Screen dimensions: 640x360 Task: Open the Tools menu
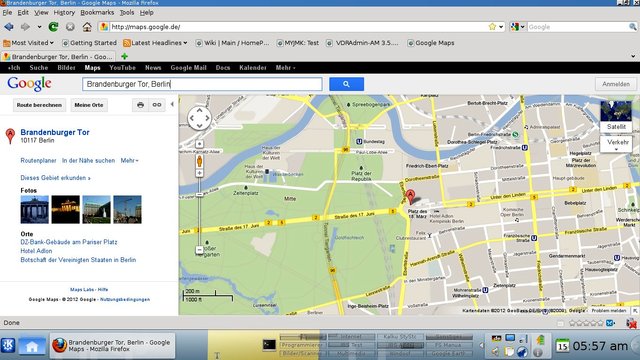click(x=127, y=13)
